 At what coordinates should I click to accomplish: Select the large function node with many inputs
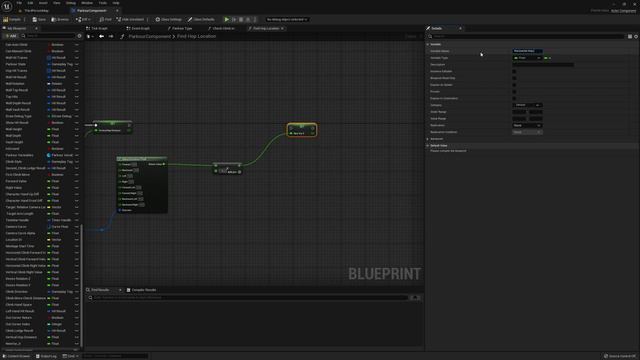point(142,184)
